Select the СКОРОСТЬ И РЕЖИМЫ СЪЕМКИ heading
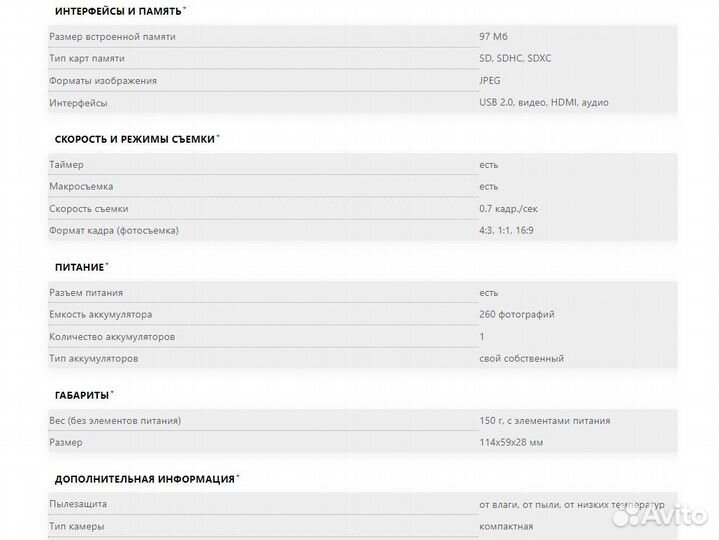Screen dimensions: 719x540 (x=134, y=140)
